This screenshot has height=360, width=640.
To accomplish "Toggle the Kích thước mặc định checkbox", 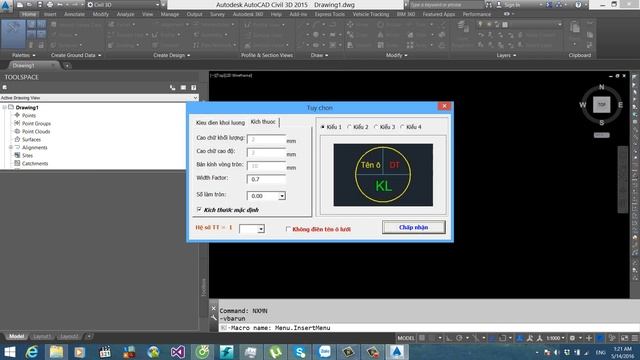I will tap(199, 209).
